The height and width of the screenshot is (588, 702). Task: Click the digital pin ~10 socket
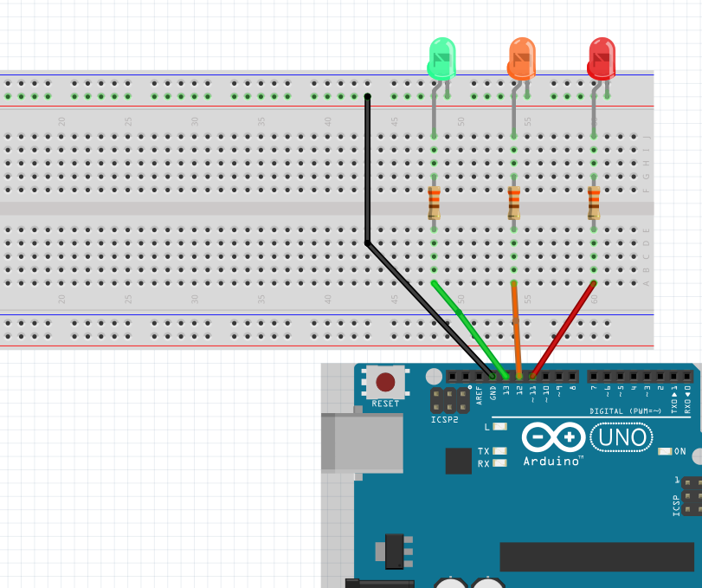click(545, 376)
